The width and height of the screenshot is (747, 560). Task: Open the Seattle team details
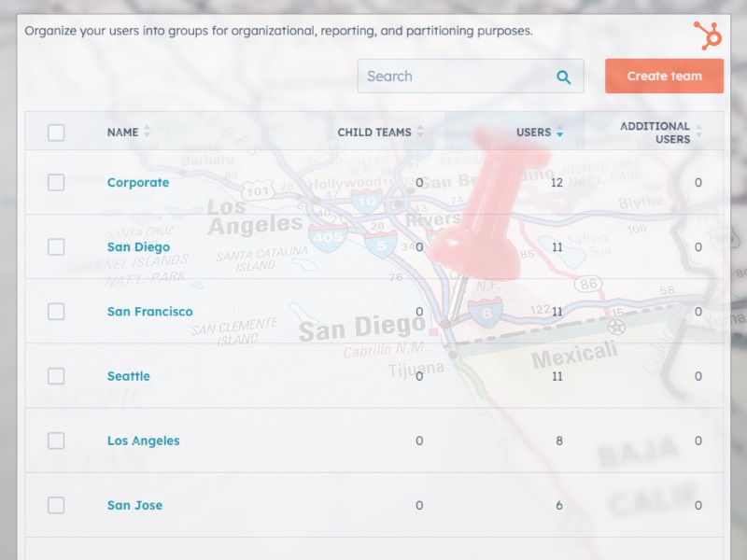click(x=128, y=376)
